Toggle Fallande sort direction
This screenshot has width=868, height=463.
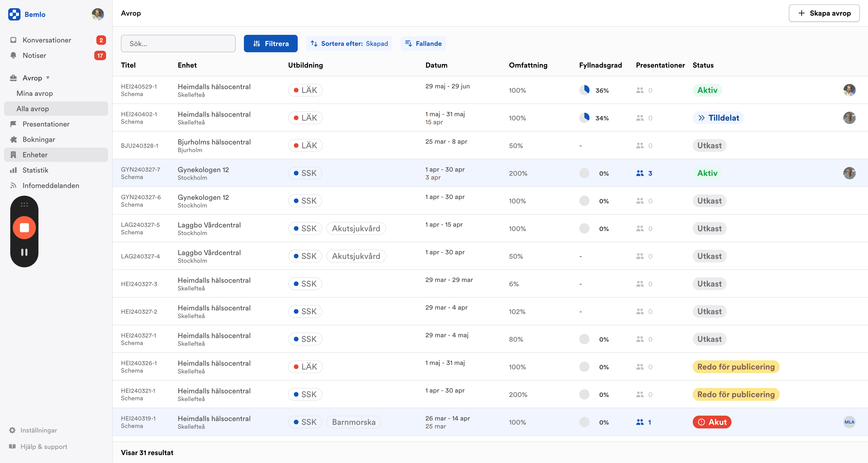(423, 44)
